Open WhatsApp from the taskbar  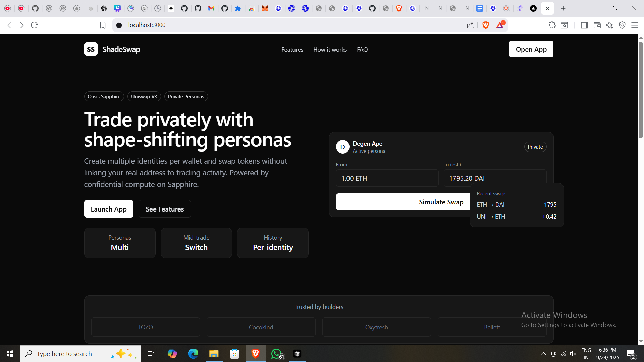click(277, 354)
